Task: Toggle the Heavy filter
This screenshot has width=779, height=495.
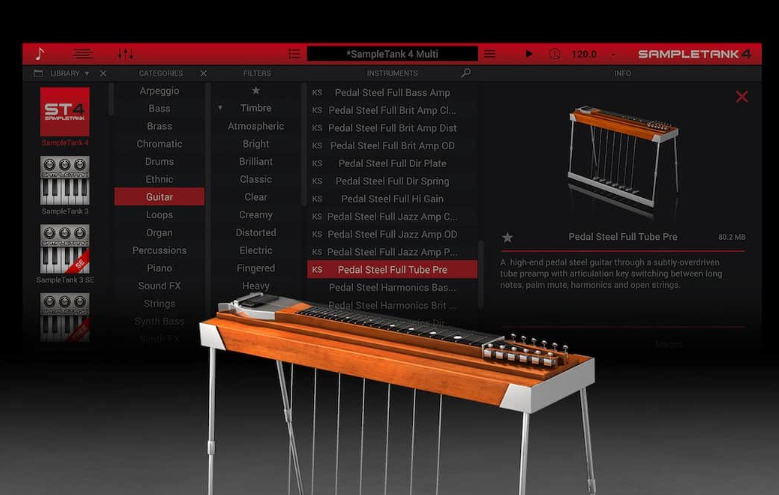Action: 256,286
